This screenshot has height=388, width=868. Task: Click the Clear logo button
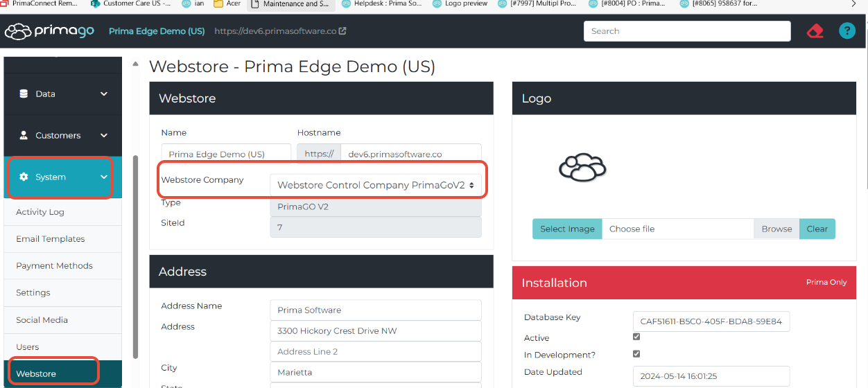tap(817, 229)
